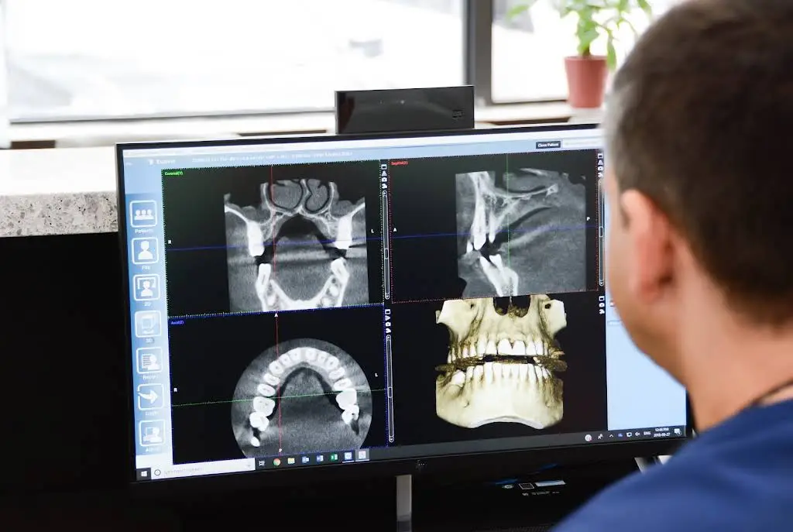Click the Sagittal(X) view label

[399, 163]
